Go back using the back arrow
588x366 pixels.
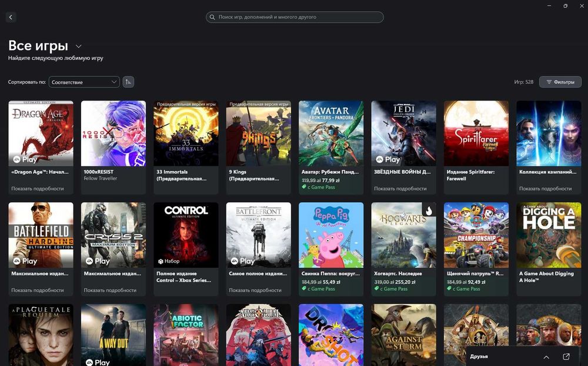(x=11, y=17)
